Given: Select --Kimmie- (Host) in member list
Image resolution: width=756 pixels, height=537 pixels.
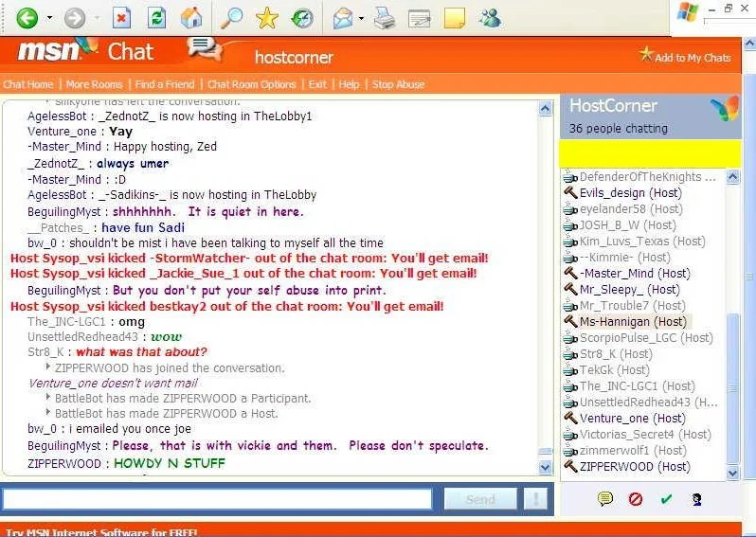Looking at the screenshot, I should (x=625, y=258).
